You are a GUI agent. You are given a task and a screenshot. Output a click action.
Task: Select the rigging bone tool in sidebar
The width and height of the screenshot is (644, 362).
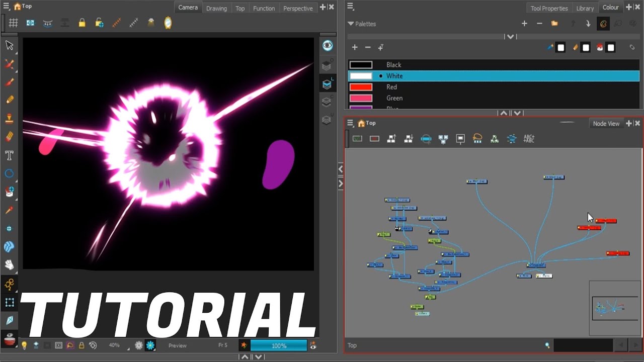click(x=9, y=284)
